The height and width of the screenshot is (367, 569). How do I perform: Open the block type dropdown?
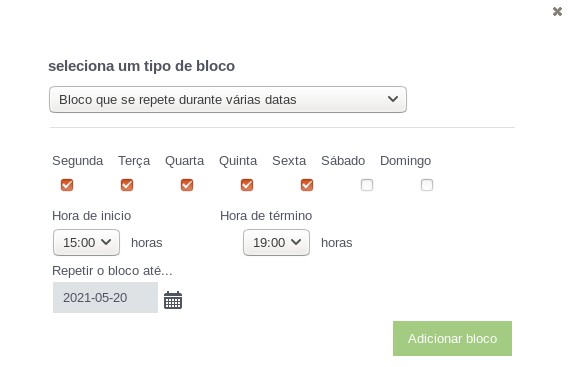pos(228,99)
